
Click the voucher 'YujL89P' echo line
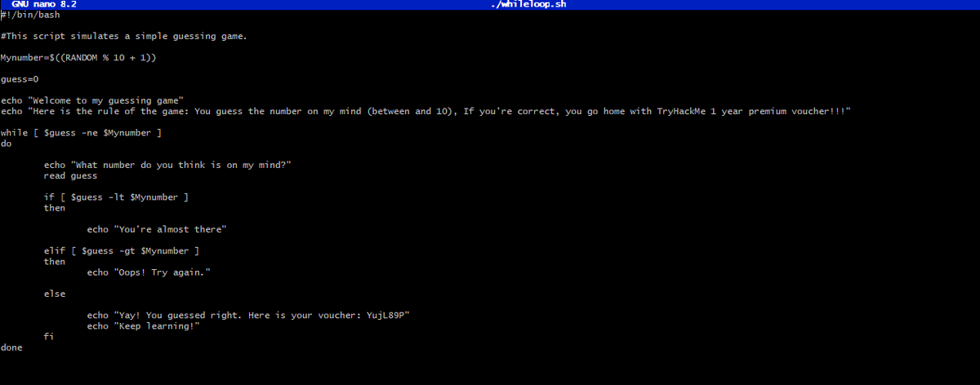click(247, 315)
